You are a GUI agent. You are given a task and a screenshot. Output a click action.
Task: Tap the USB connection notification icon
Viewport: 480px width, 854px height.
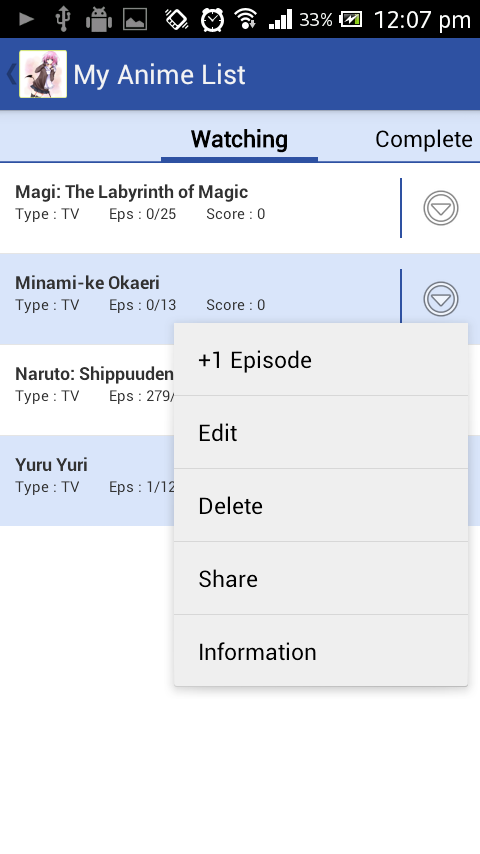63,20
